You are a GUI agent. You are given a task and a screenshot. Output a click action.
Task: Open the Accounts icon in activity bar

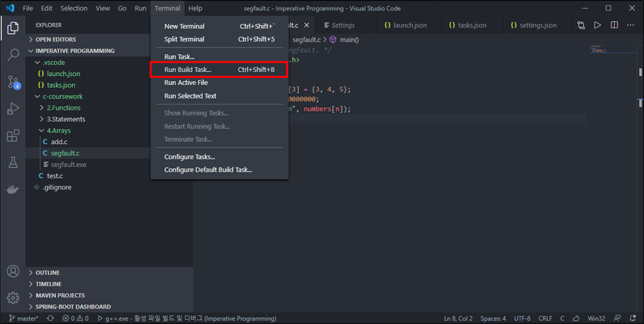[13, 271]
